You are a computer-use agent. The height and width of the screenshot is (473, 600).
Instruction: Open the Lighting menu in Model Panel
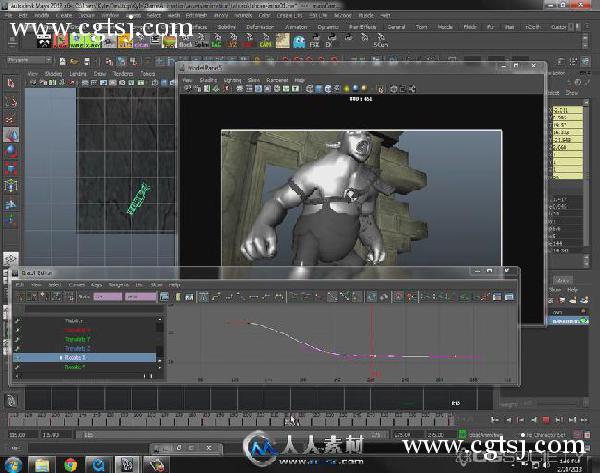pos(232,80)
